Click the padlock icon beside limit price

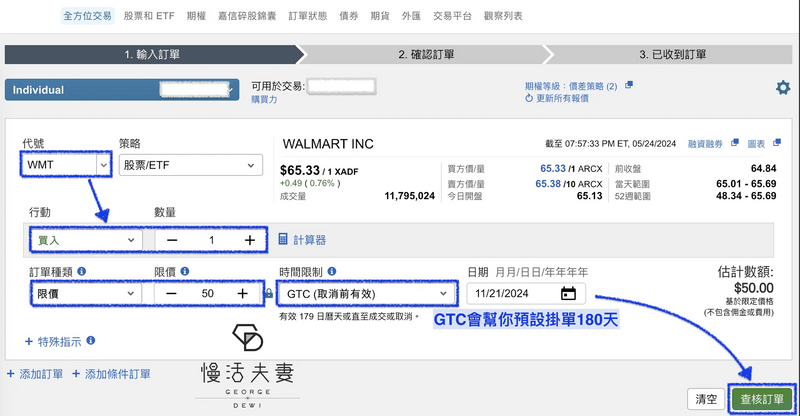click(269, 293)
